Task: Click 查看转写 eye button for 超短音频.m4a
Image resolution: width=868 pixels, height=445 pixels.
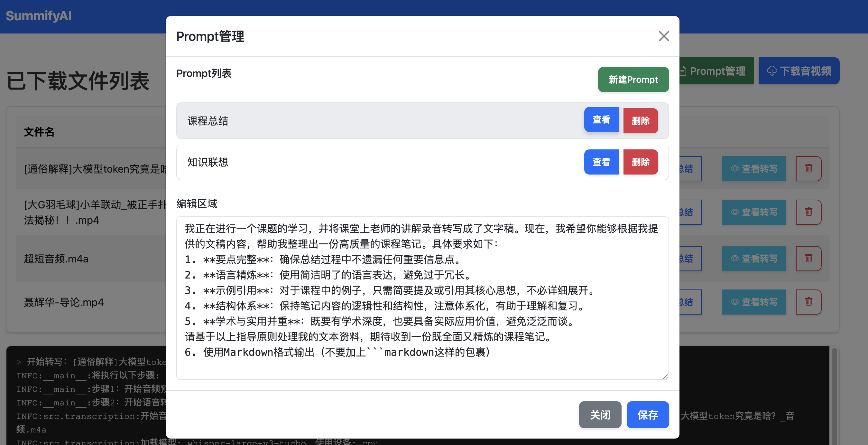Action: (754, 259)
